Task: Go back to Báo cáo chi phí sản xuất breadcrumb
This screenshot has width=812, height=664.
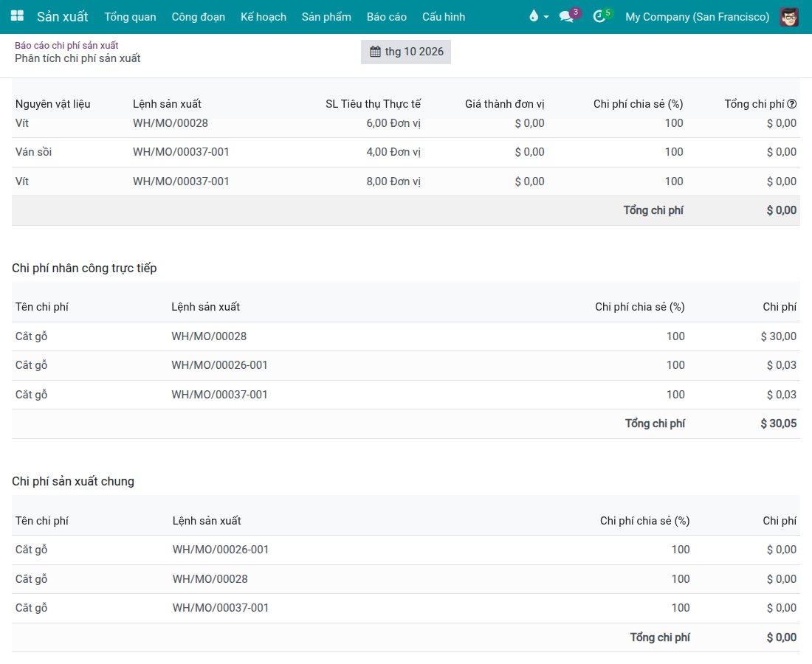Action: click(66, 45)
